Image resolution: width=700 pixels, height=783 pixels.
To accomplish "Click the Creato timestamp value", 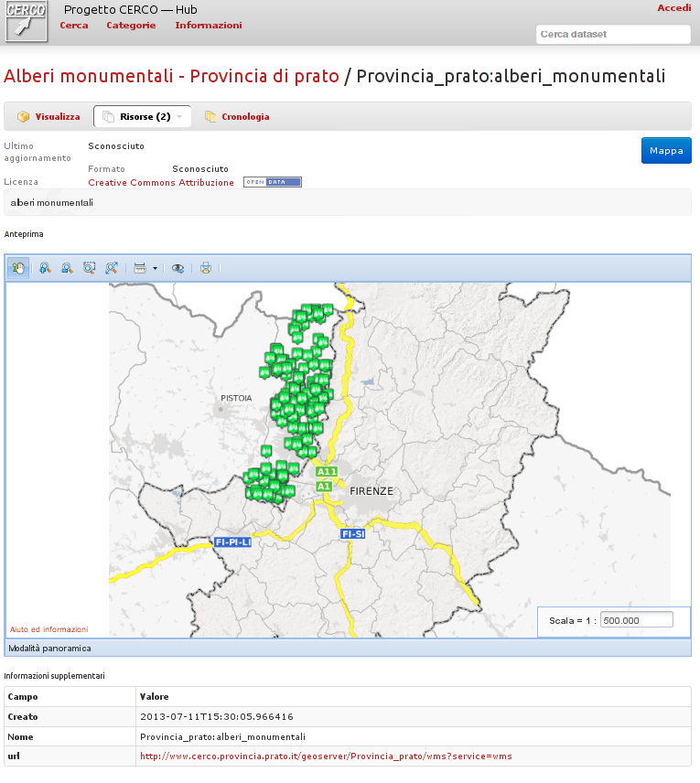I will (217, 716).
